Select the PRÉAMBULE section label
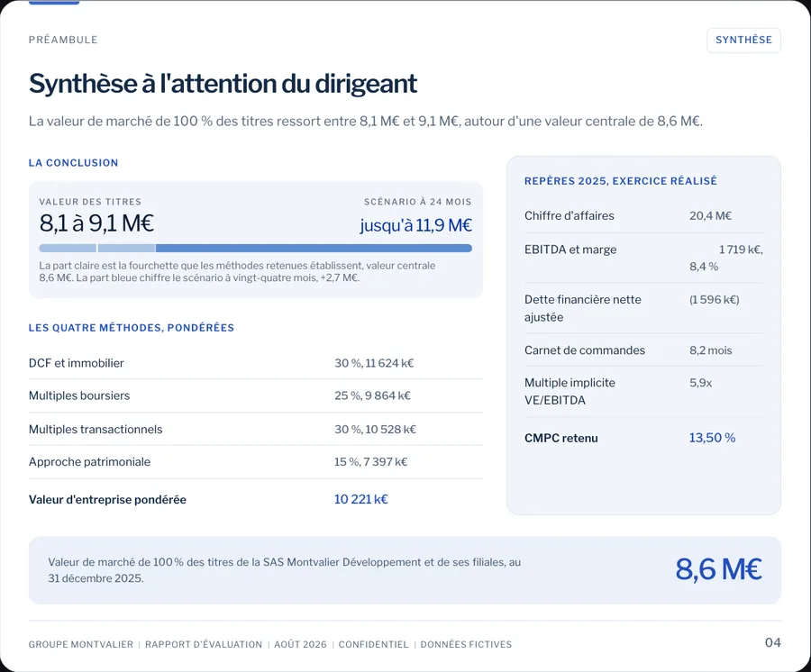The height and width of the screenshot is (672, 811). [63, 40]
